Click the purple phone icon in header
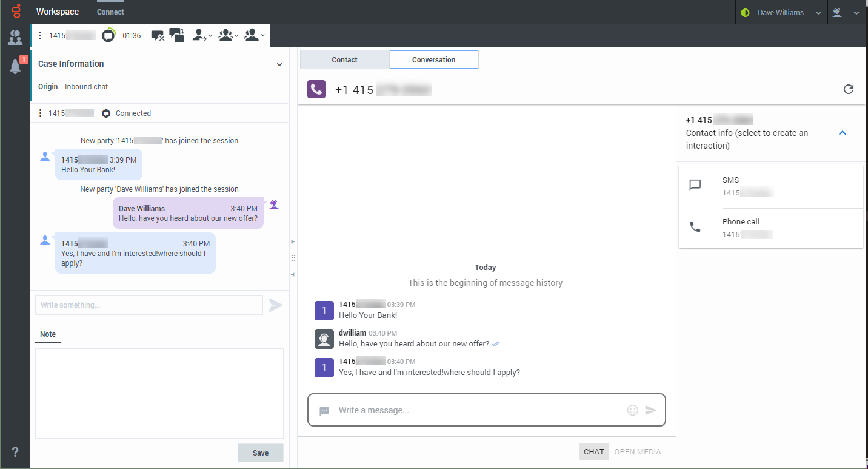Screen dimensions: 868x469 pyautogui.click(x=316, y=90)
